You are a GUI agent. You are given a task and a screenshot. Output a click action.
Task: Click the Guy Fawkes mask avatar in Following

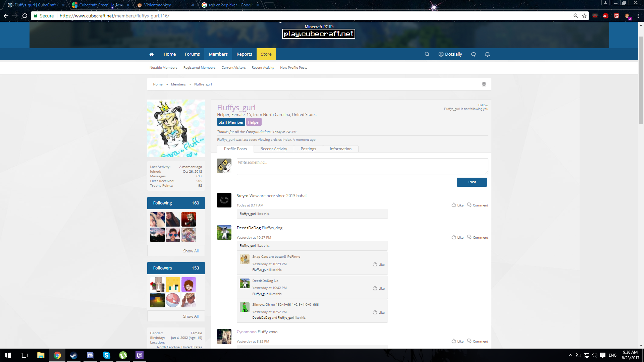189,219
